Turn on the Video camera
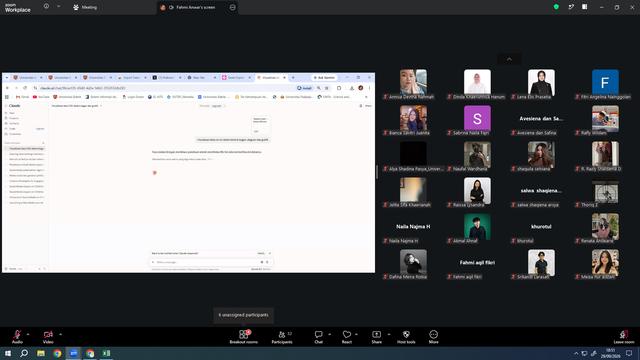Screen dimensions: 640x360 [48, 337]
